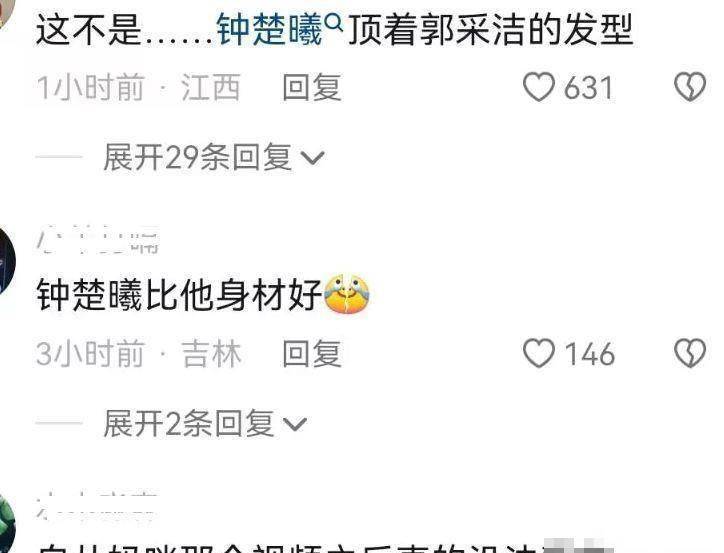The height and width of the screenshot is (553, 724).
Task: Like the comment with 631 likes
Action: click(538, 87)
